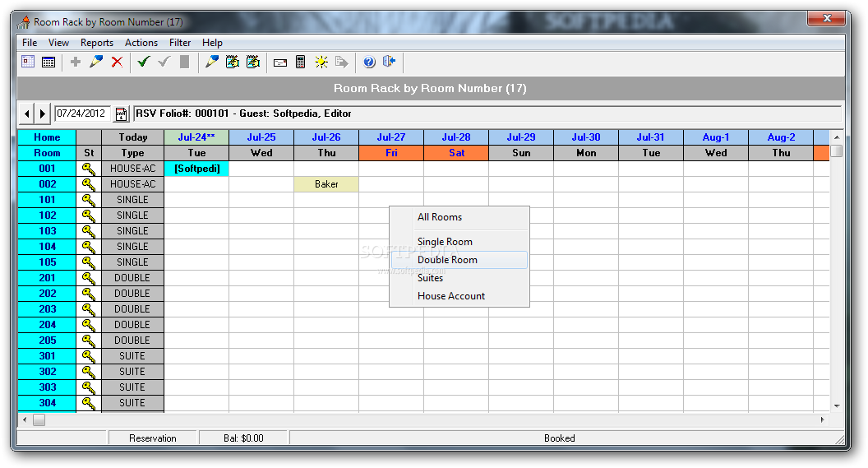This screenshot has width=868, height=468.
Task: Click the horizontal scrollbar right arrow
Action: click(822, 419)
